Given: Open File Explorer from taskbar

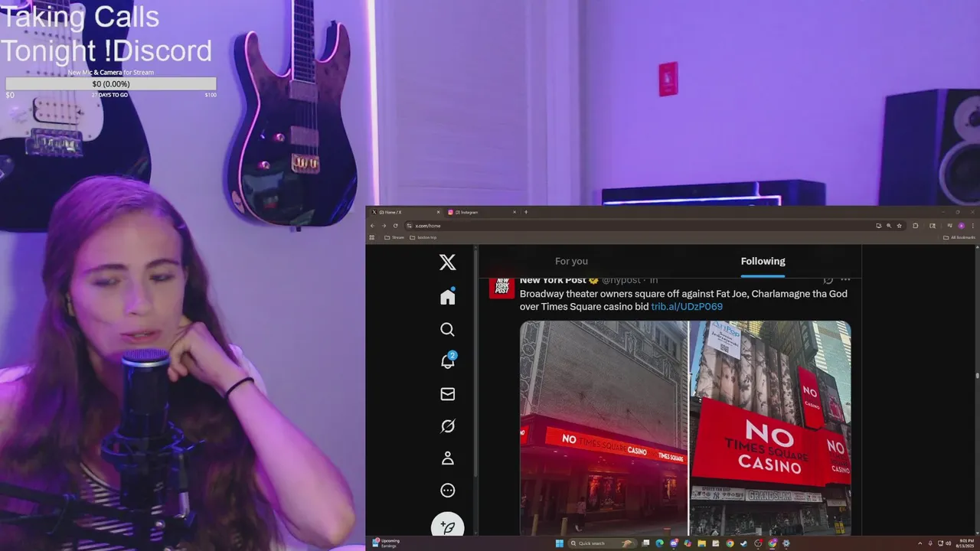Looking at the screenshot, I should (x=701, y=543).
